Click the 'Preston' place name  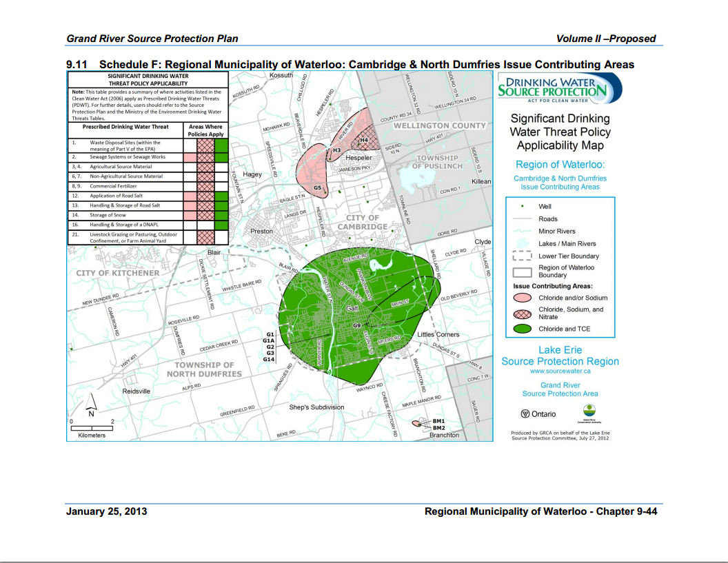[261, 231]
